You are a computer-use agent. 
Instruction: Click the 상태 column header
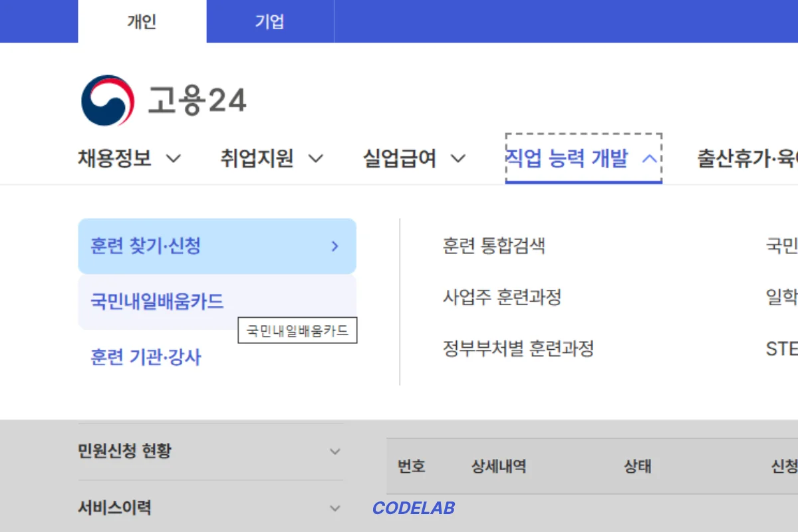[x=637, y=467]
